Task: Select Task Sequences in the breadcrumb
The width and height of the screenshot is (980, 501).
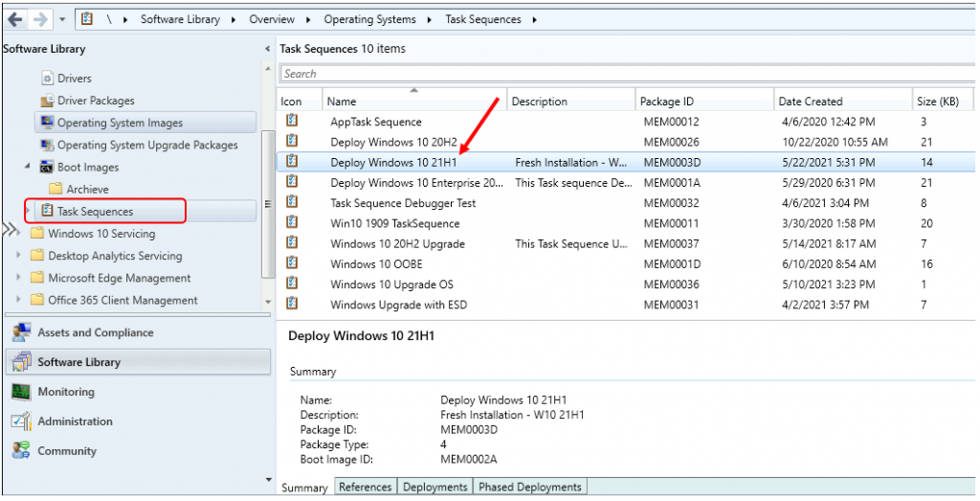Action: tap(482, 19)
